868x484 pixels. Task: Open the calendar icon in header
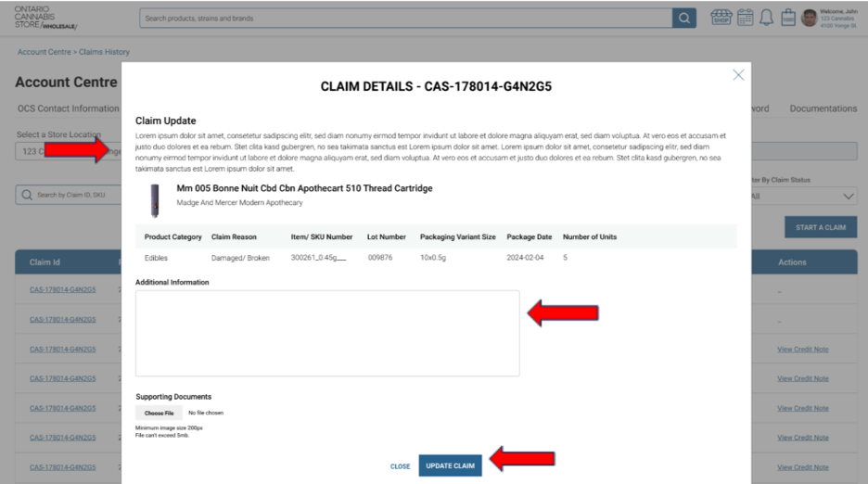click(x=745, y=18)
